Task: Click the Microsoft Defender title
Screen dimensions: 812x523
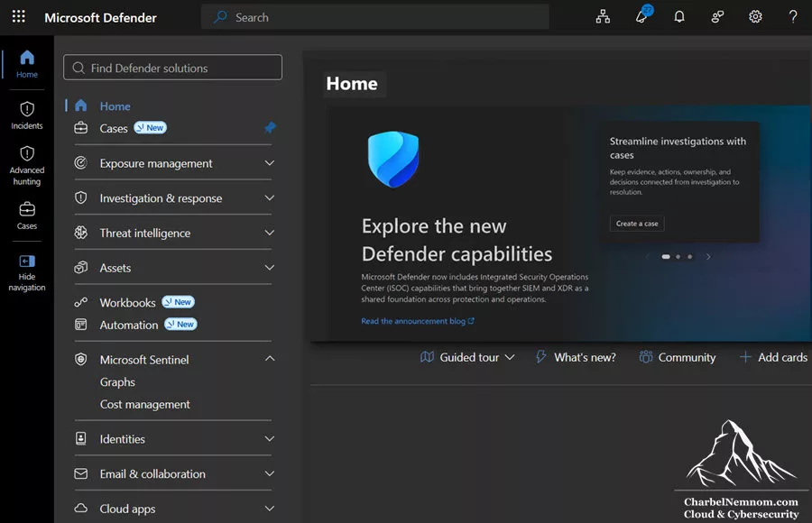Action: 100,18
